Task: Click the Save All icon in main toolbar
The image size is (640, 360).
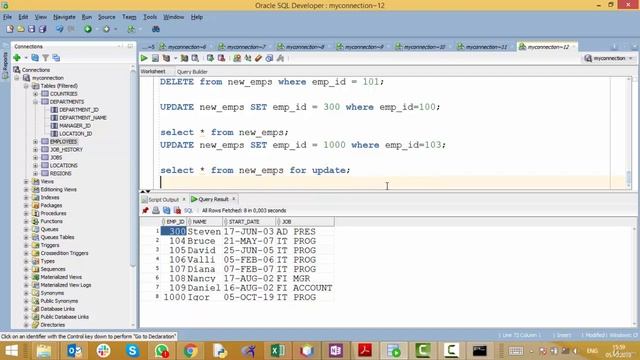Action: [42, 29]
